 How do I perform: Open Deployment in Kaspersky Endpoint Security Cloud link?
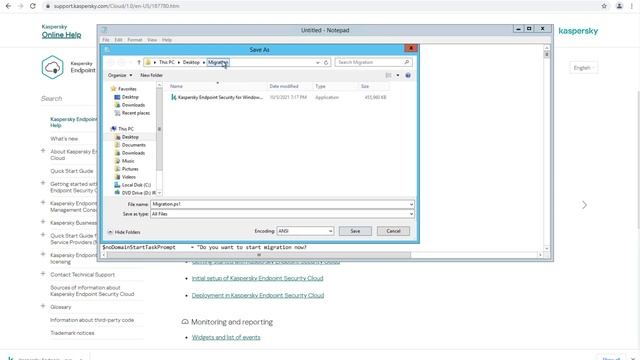click(x=258, y=296)
